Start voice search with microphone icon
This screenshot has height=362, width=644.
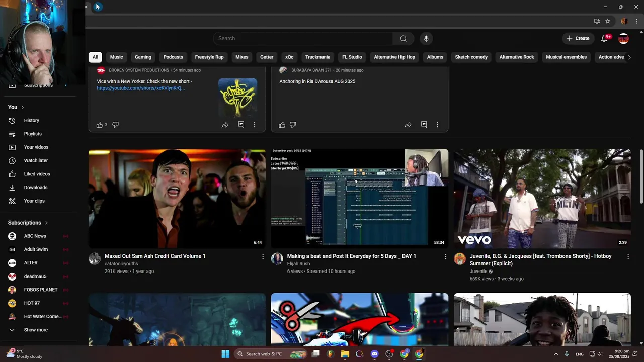[426, 39]
